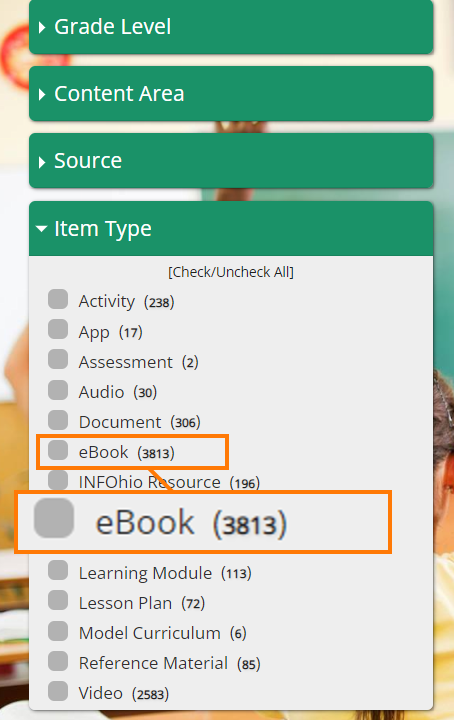Image resolution: width=454 pixels, height=720 pixels.
Task: Expand the Content Area filter panel
Action: pyautogui.click(x=231, y=94)
